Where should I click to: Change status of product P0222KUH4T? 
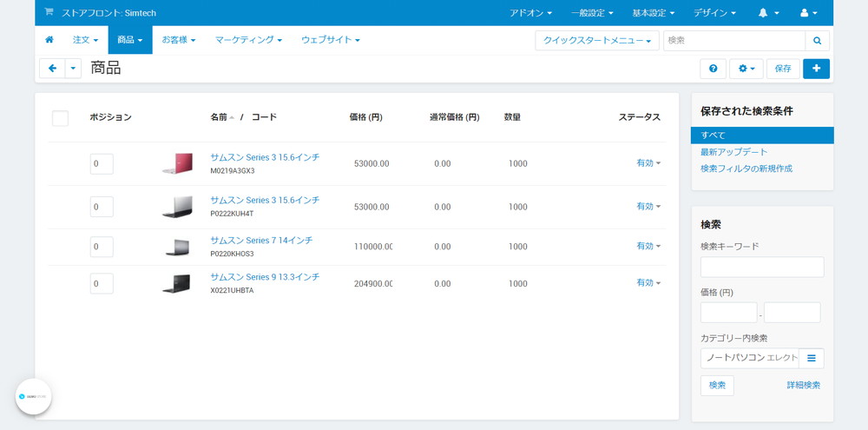648,206
